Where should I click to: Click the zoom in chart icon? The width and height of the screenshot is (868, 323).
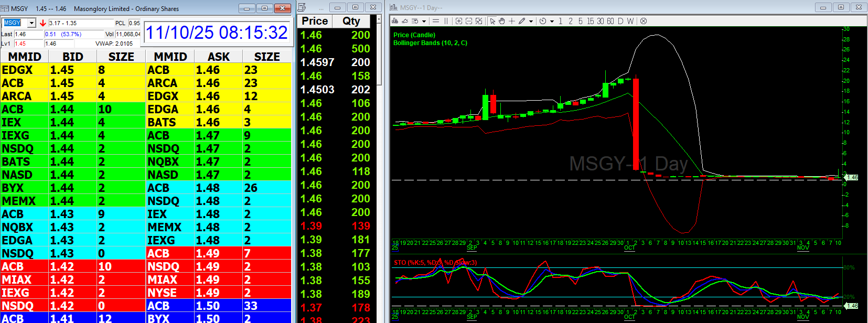[x=459, y=21]
